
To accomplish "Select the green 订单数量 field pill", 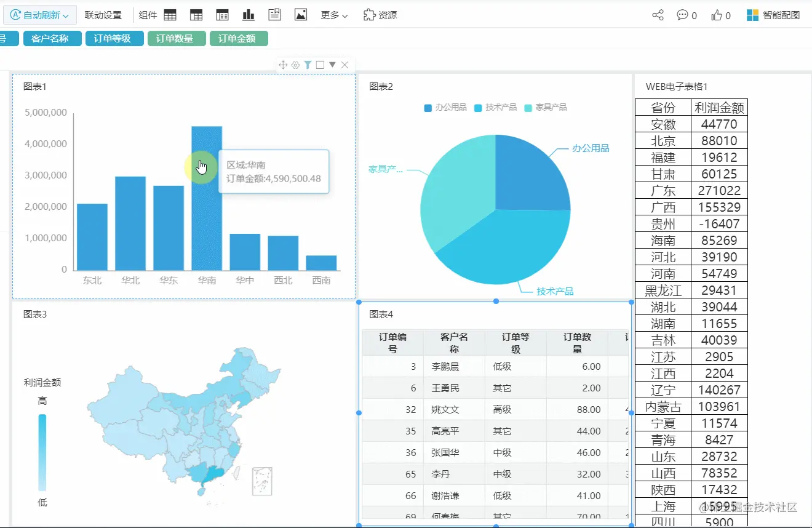I will click(x=177, y=39).
